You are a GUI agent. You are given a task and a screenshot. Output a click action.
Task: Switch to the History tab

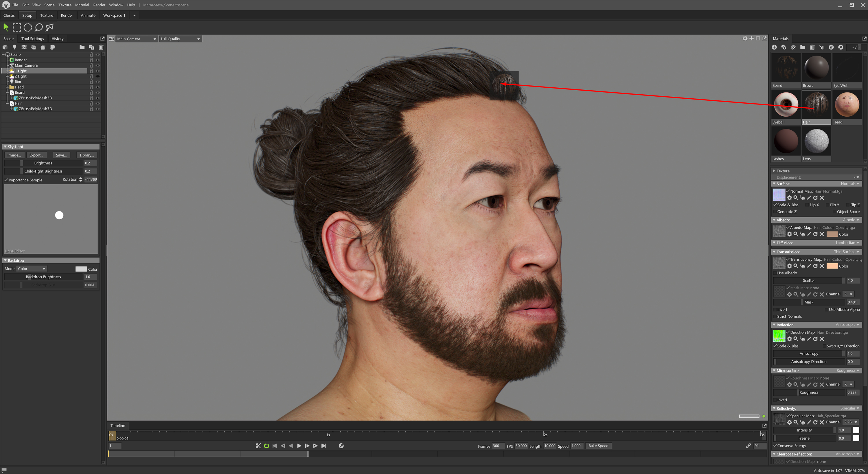(x=57, y=38)
